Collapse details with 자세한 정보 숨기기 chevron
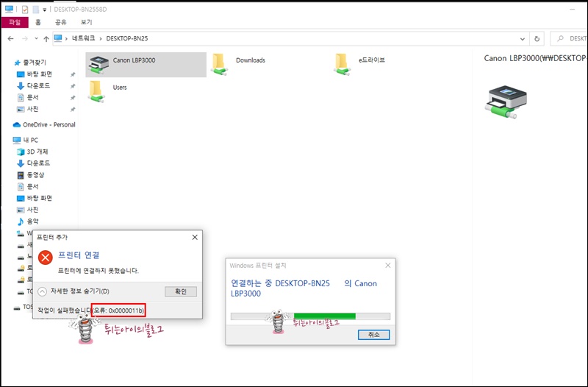588x387 pixels. click(43, 291)
